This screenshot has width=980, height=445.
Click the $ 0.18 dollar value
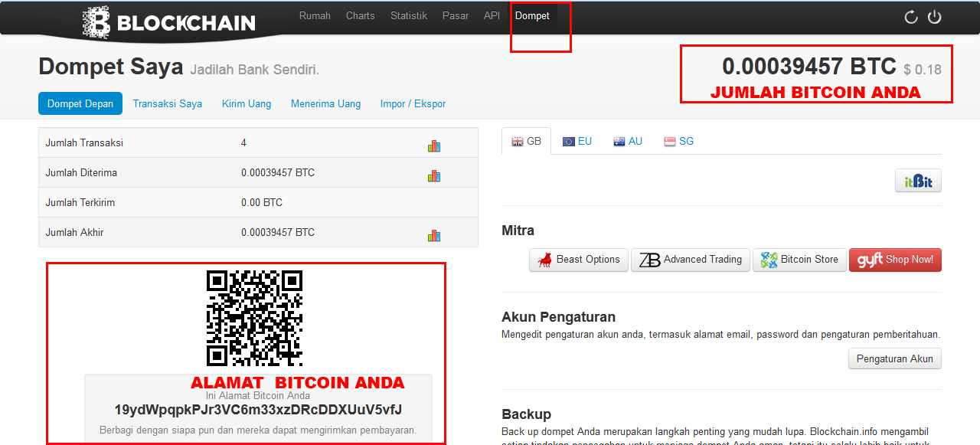923,70
